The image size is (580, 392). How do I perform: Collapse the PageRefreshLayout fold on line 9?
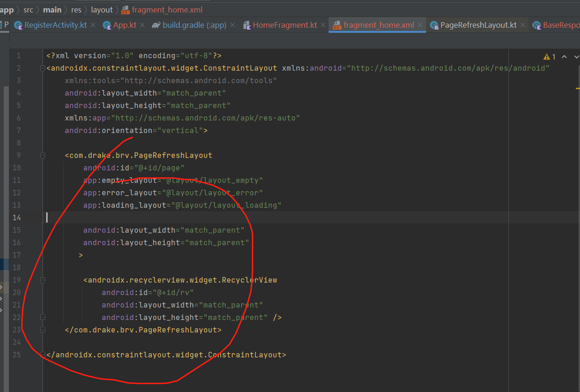coord(42,155)
